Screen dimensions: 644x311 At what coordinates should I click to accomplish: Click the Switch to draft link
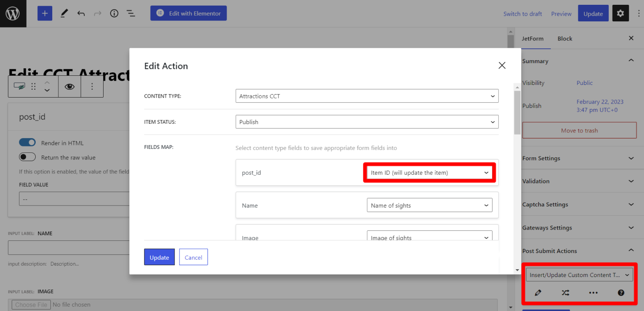tap(523, 14)
